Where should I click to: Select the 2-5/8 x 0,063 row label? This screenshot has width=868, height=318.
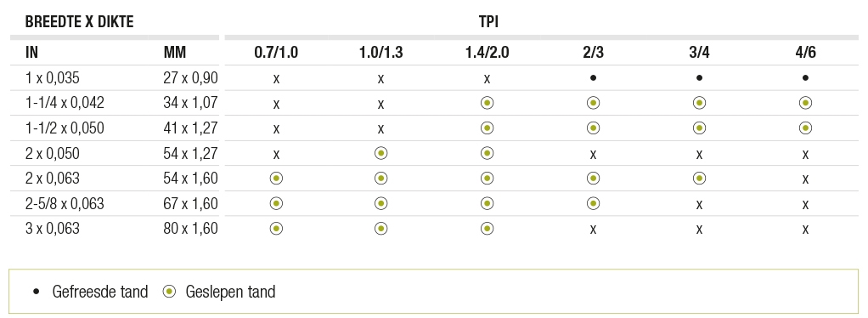pos(65,204)
